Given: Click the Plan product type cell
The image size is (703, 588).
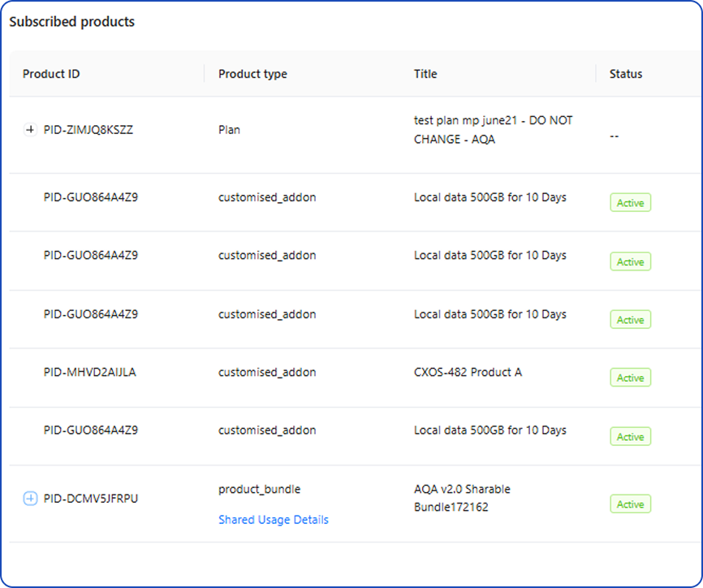Looking at the screenshot, I should pyautogui.click(x=229, y=130).
